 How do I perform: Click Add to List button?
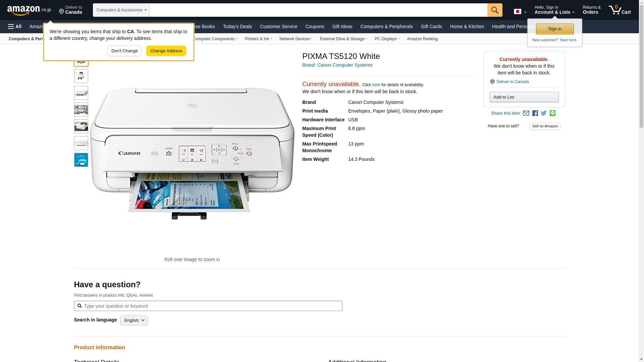click(x=524, y=97)
